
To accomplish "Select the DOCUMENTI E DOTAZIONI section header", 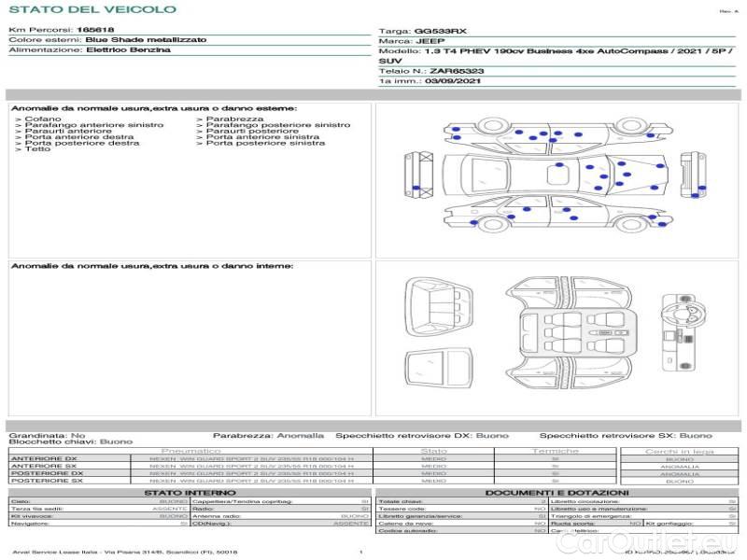I will point(557,492).
